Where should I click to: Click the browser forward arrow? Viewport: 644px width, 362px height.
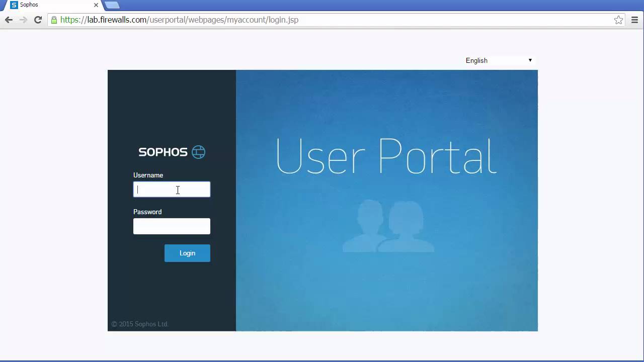[x=23, y=20]
